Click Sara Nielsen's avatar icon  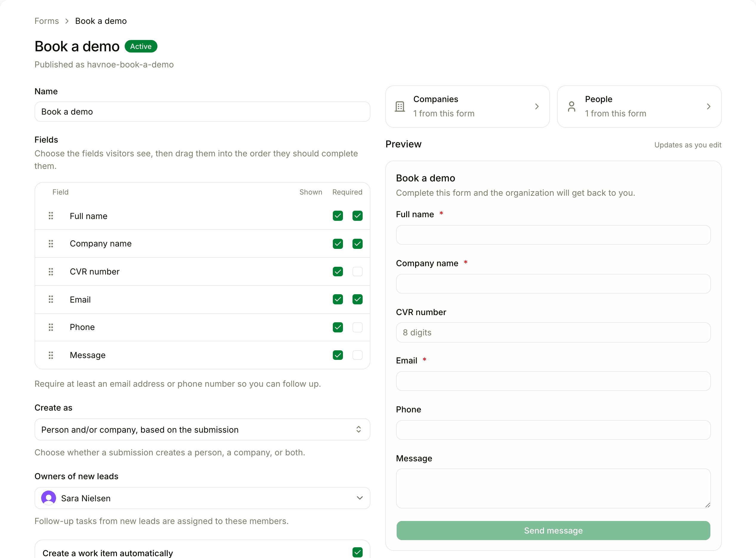coord(49,498)
